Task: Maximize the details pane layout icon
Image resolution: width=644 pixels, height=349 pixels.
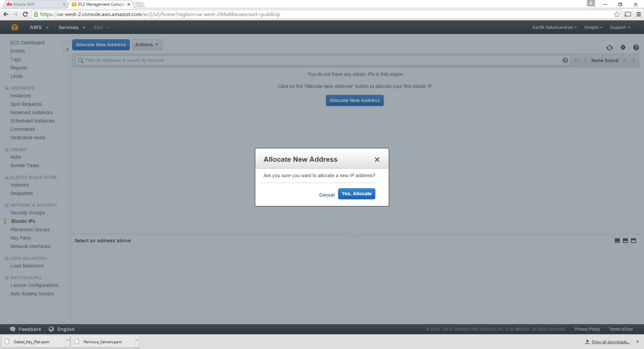Action: coord(633,241)
